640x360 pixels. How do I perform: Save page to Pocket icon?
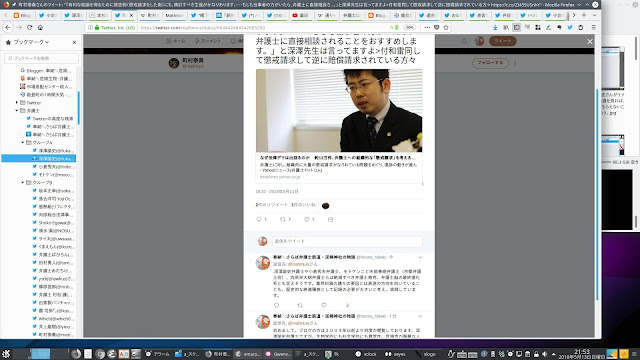click(x=436, y=27)
